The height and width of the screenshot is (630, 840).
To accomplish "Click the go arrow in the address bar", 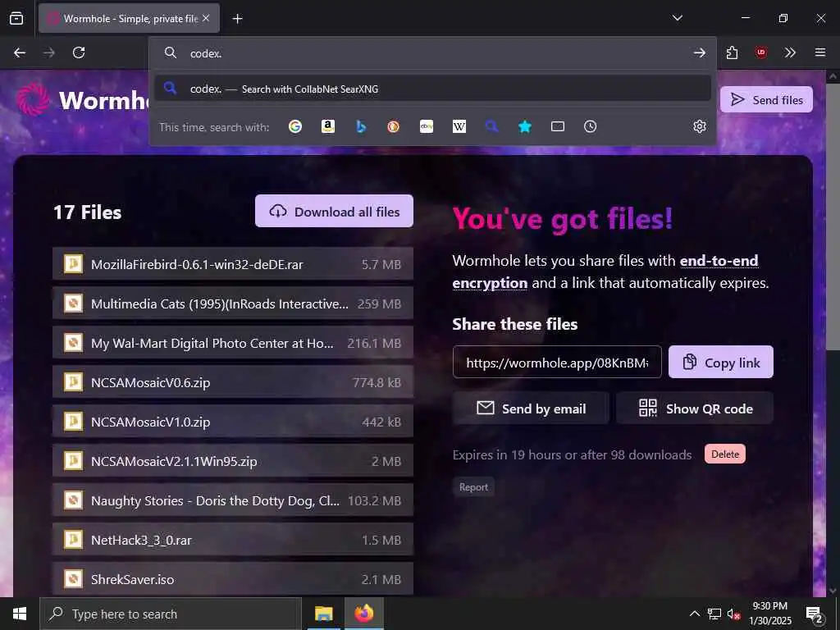I will [699, 52].
